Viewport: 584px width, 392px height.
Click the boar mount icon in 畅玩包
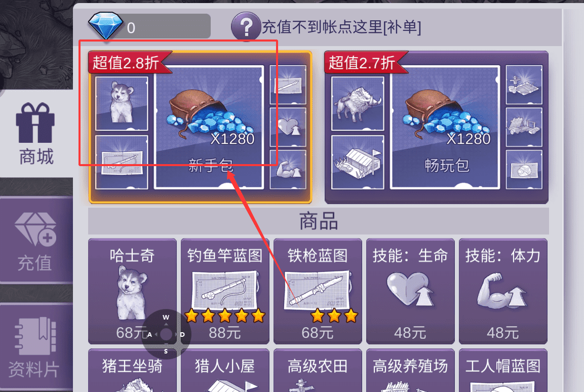pos(358,103)
